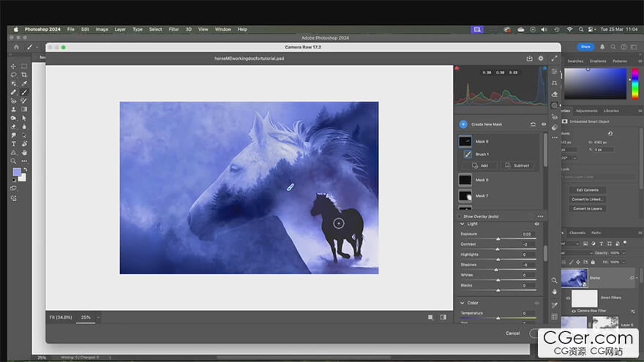Toggle highlight clipping warning in histogram

click(544, 68)
